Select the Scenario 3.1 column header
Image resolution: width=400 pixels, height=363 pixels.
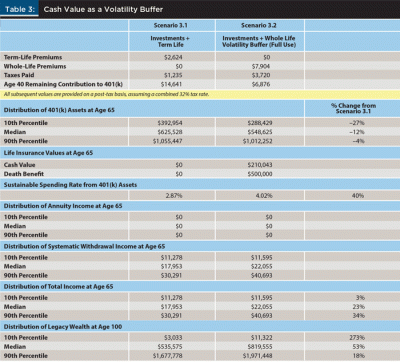click(172, 25)
